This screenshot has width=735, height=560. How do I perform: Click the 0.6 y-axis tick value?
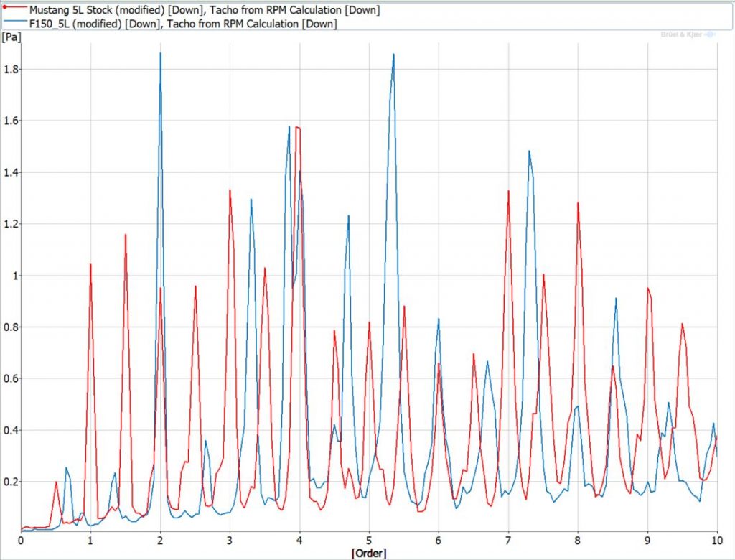pyautogui.click(x=11, y=378)
